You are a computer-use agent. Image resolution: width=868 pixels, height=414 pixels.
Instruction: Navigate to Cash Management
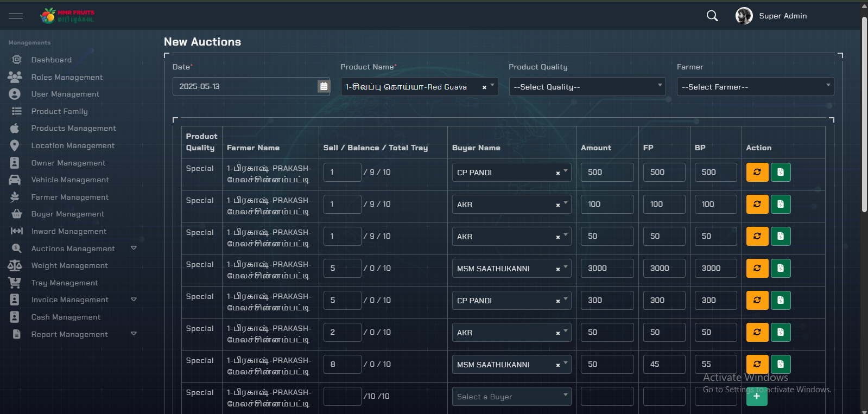coord(66,317)
